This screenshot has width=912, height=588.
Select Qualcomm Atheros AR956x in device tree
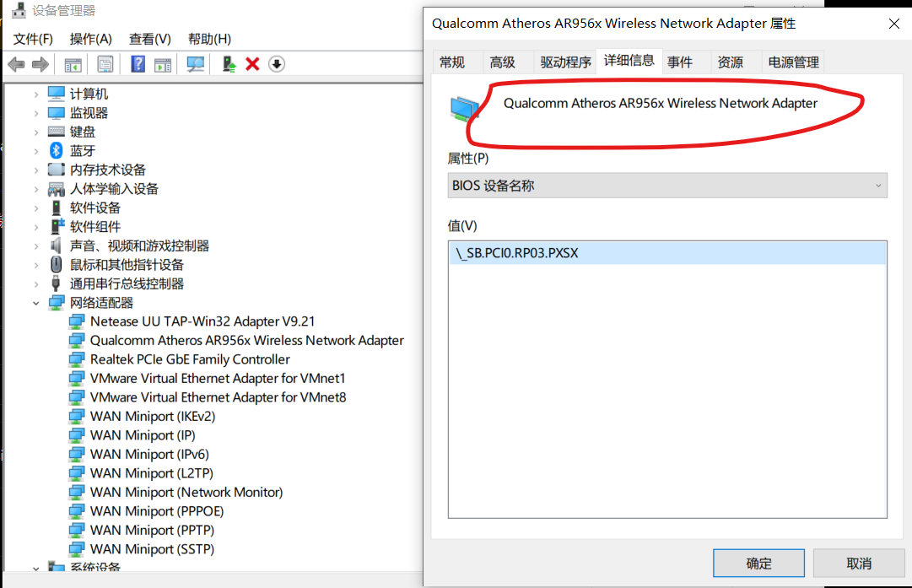coord(246,340)
